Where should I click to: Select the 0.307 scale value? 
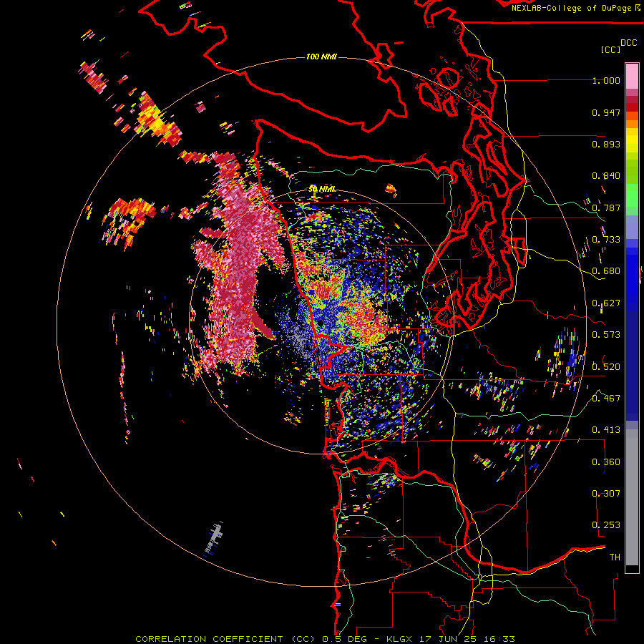pyautogui.click(x=606, y=493)
